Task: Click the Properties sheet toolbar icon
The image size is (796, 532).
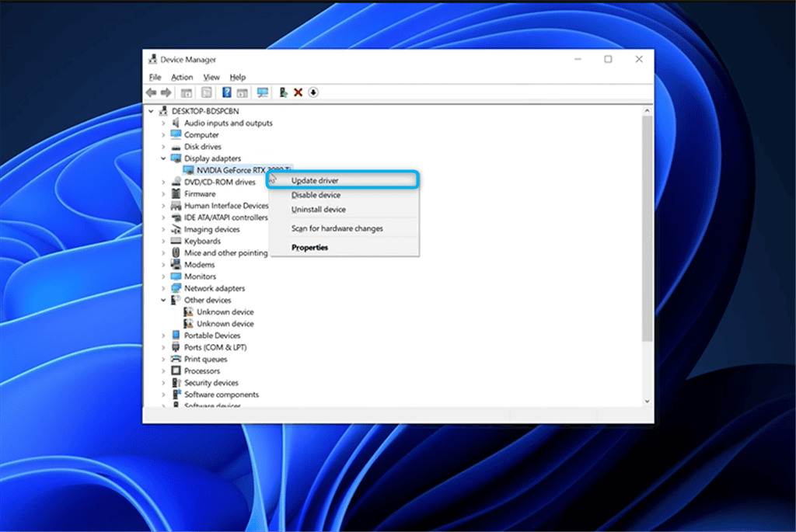Action: 207,92
